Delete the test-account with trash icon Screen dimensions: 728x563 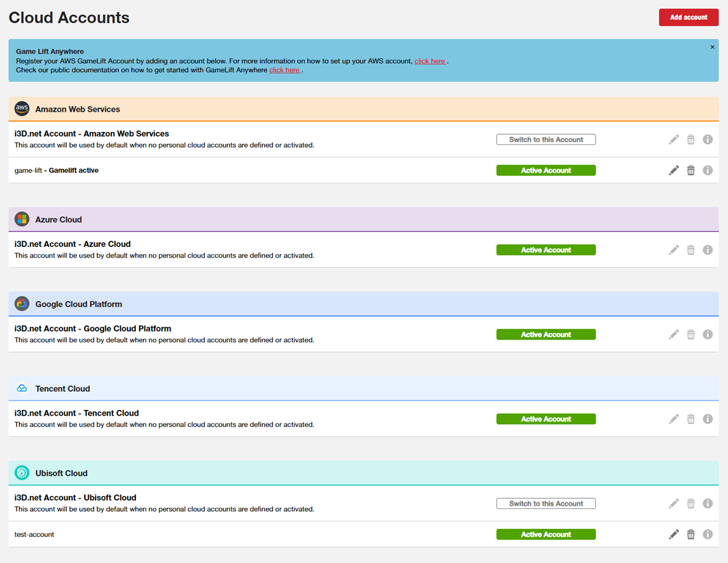(x=690, y=534)
